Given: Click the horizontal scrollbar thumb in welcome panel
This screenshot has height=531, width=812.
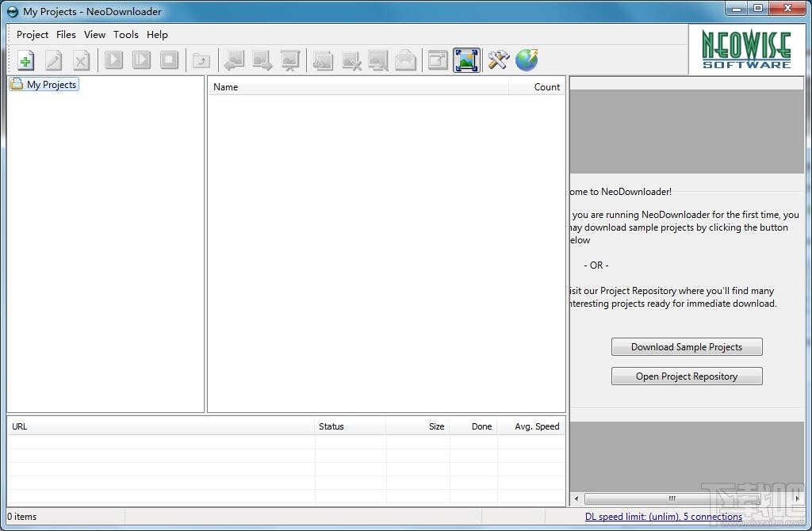Looking at the screenshot, I should (x=672, y=499).
